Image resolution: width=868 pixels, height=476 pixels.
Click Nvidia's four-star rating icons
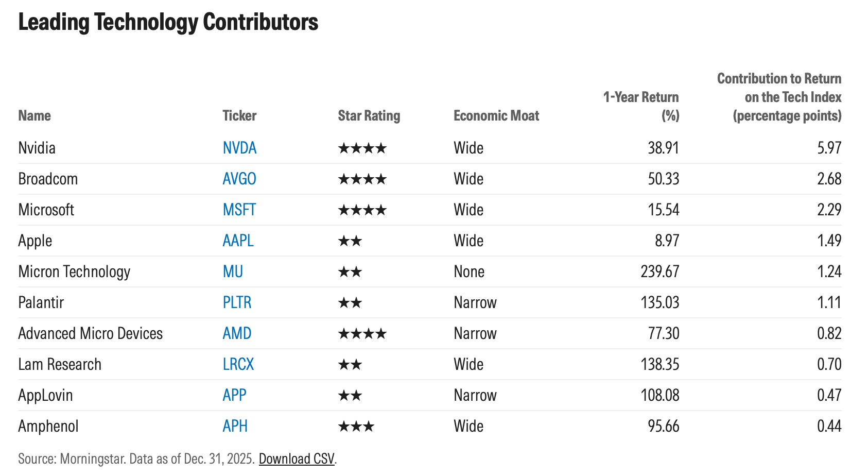coord(362,148)
